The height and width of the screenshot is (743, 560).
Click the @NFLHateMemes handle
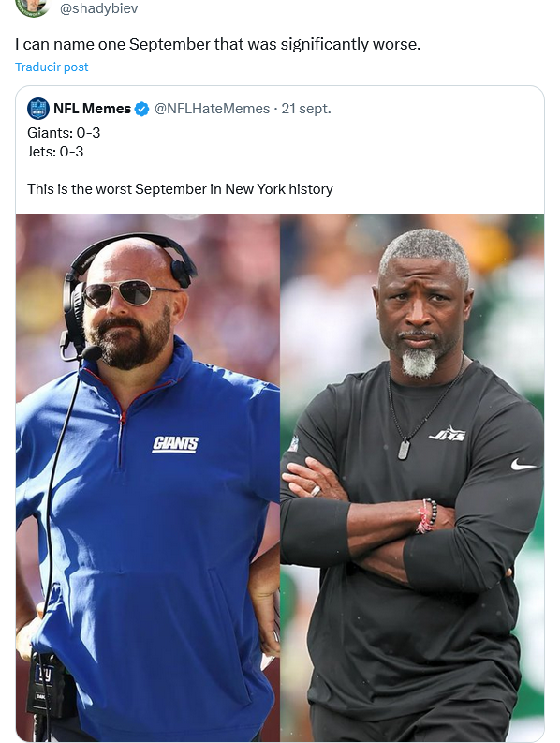click(x=212, y=109)
